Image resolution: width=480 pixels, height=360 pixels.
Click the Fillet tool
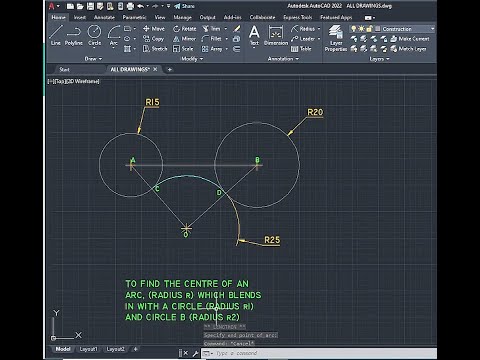(x=212, y=39)
